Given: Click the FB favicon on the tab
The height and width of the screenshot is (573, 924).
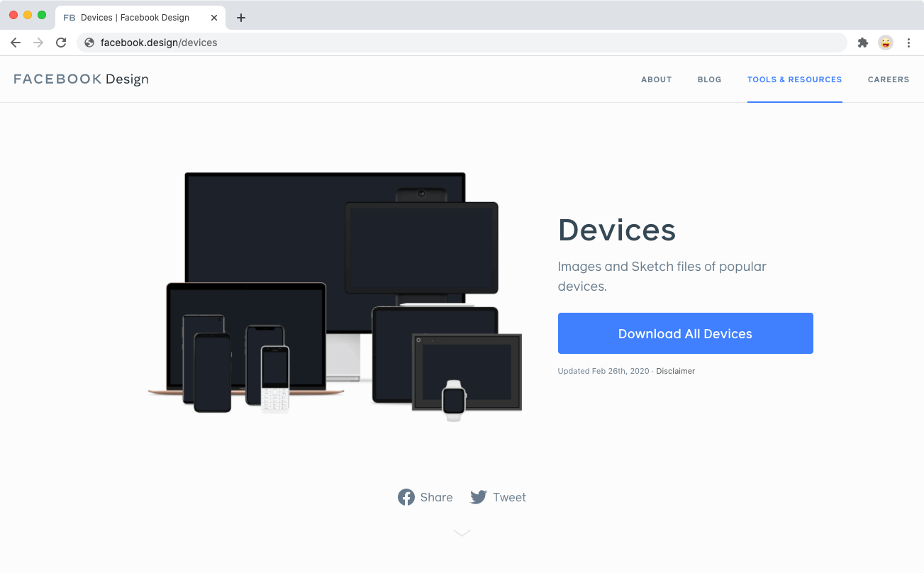Looking at the screenshot, I should point(69,18).
